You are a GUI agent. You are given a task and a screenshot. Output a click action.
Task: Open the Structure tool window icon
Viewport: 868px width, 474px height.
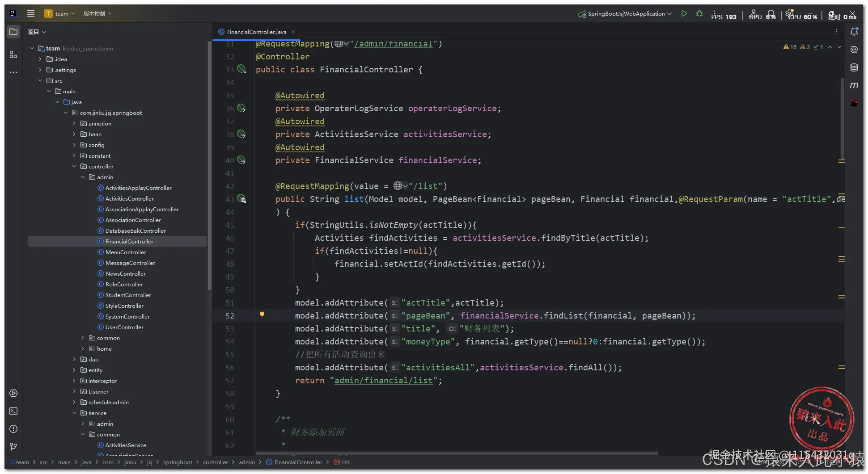point(13,55)
